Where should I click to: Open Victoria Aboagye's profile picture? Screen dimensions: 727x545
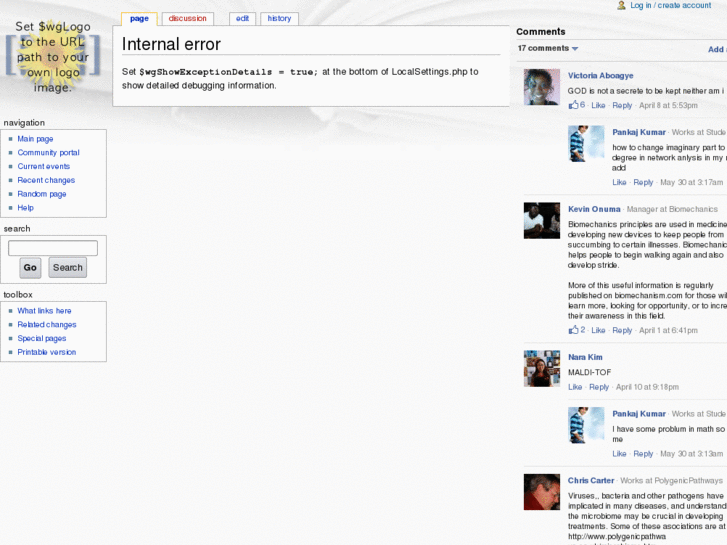pos(542,87)
